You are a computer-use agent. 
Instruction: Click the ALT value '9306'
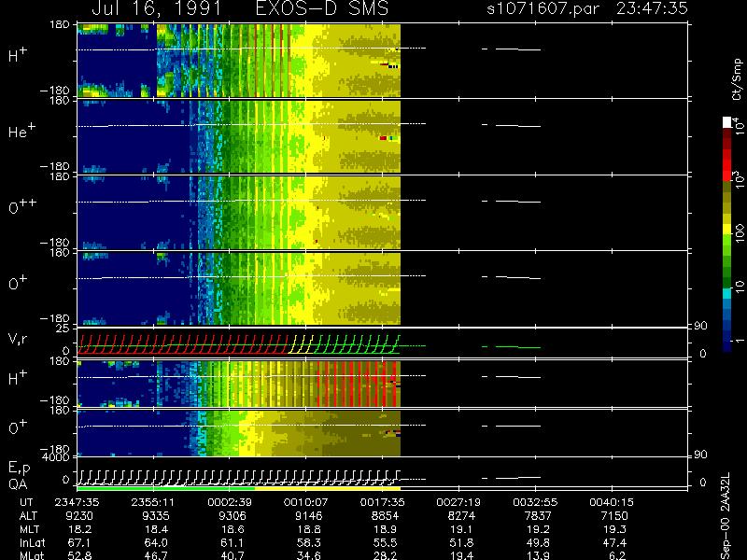pyautogui.click(x=233, y=516)
